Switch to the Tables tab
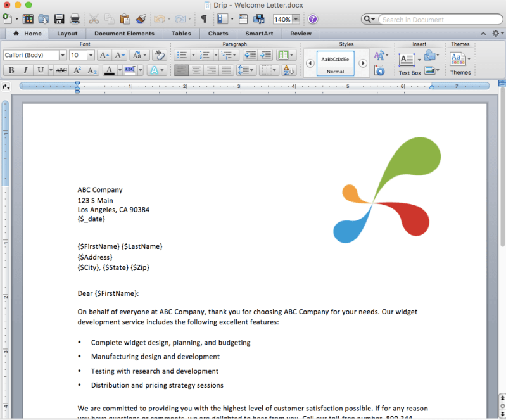The height and width of the screenshot is (420, 506). click(x=181, y=34)
